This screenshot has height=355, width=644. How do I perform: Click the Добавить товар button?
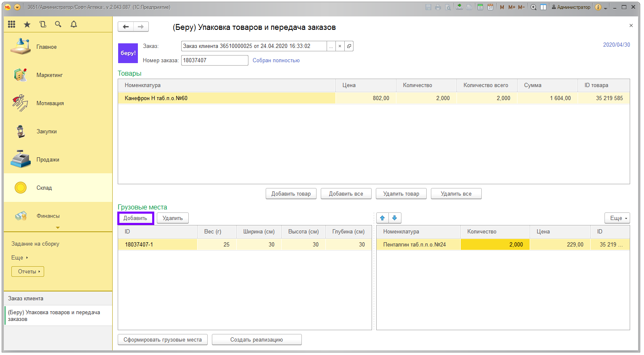(291, 194)
